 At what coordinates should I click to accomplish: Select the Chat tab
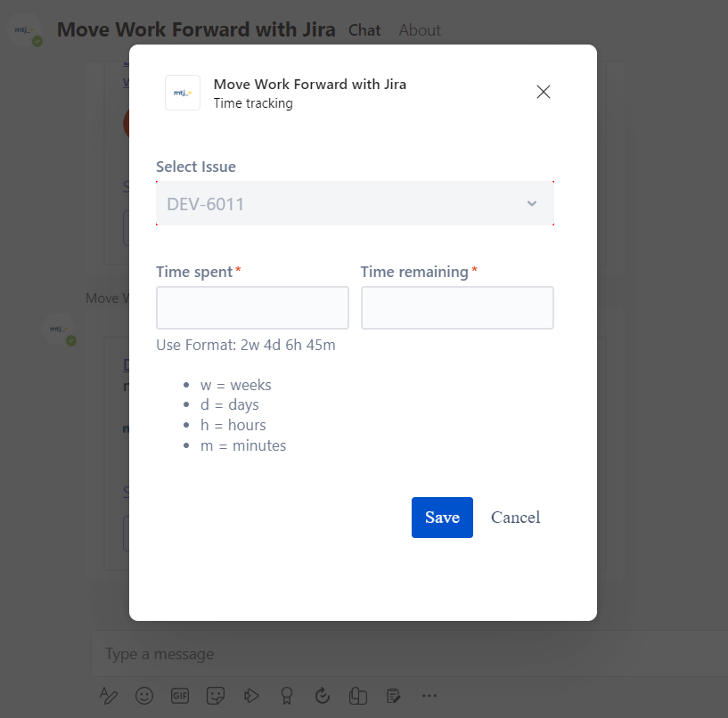tap(364, 29)
